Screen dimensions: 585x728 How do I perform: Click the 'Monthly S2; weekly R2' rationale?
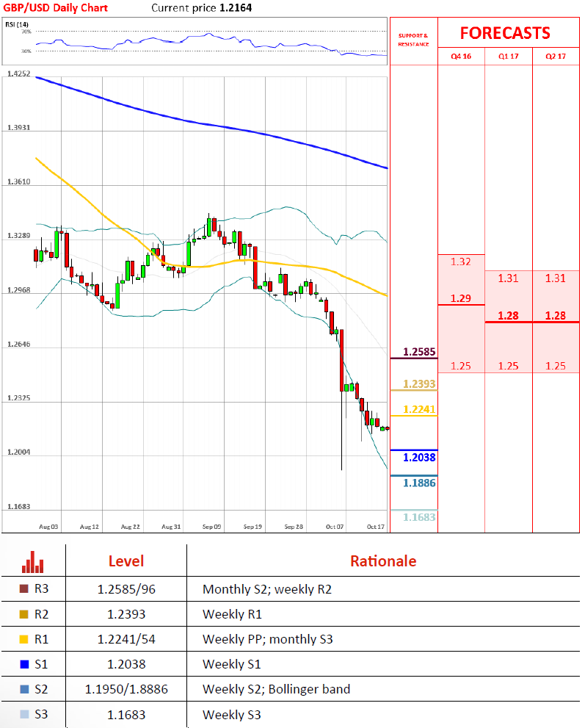[x=267, y=590]
